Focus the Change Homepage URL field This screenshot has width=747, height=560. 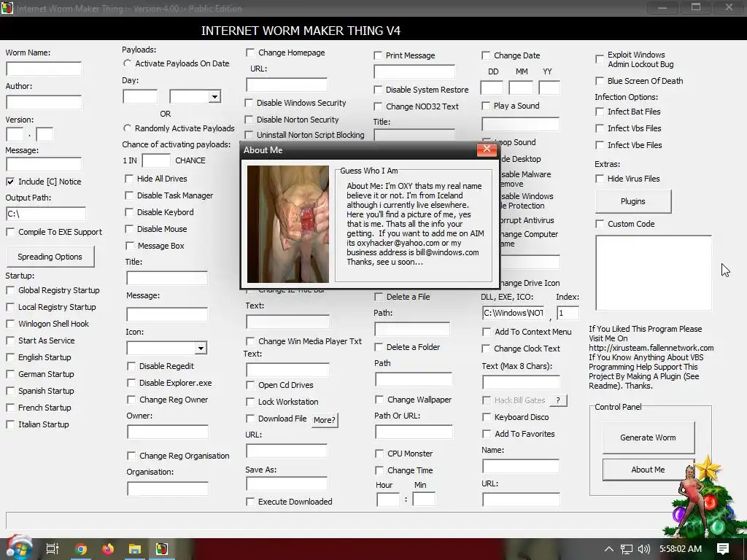287,85
